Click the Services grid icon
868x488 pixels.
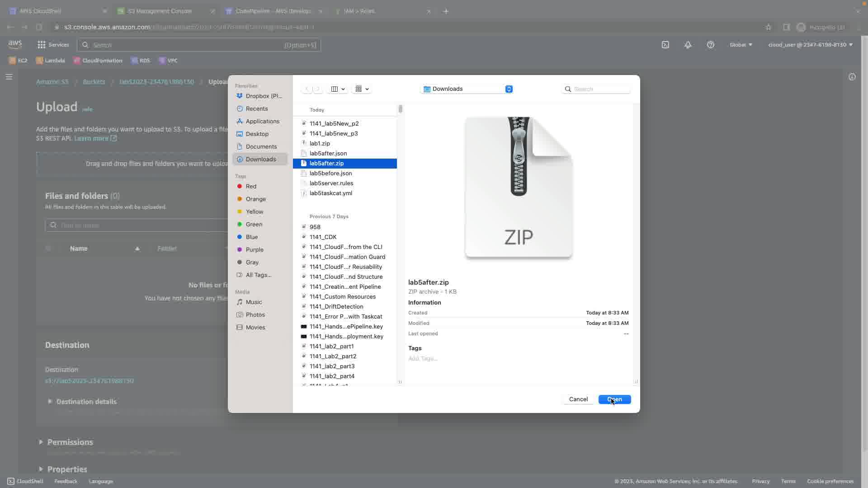[x=42, y=45]
